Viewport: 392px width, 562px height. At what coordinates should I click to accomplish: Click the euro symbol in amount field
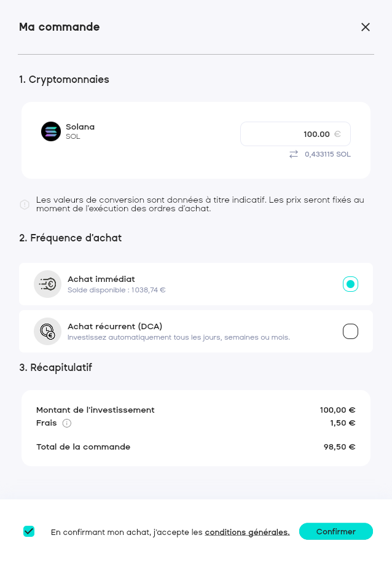pos(337,134)
